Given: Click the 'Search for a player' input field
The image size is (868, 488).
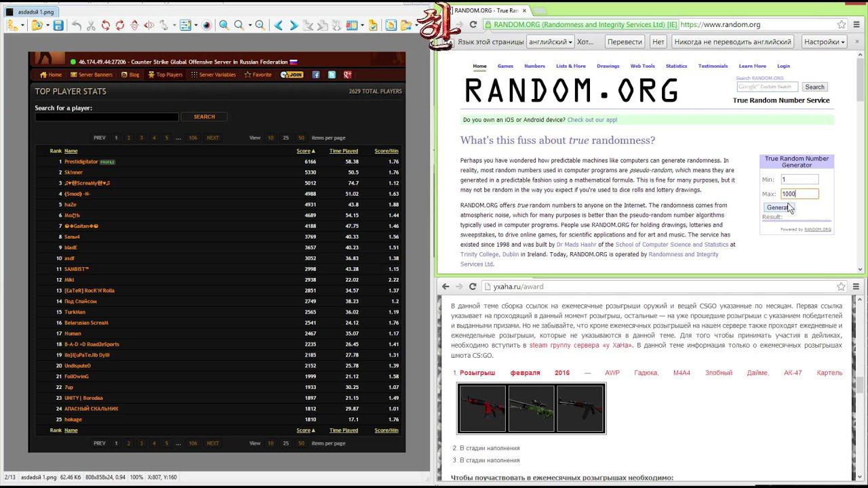Looking at the screenshot, I should click(x=106, y=117).
